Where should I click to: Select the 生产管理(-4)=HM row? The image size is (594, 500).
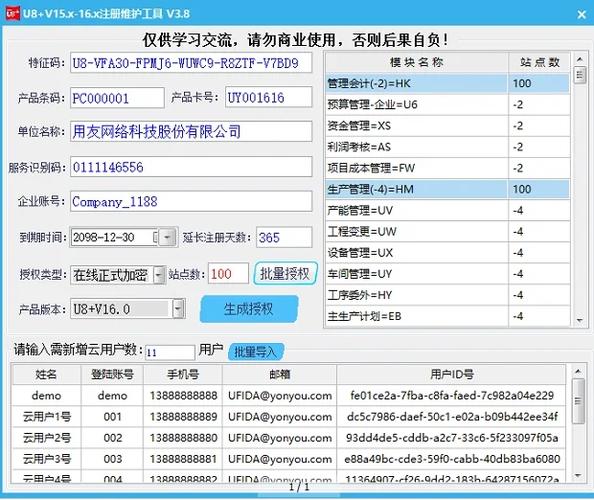447,189
